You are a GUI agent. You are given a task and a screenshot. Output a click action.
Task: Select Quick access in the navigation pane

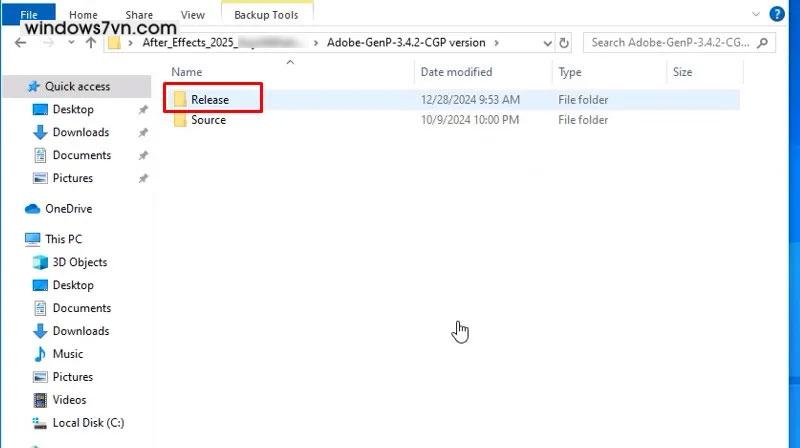77,87
